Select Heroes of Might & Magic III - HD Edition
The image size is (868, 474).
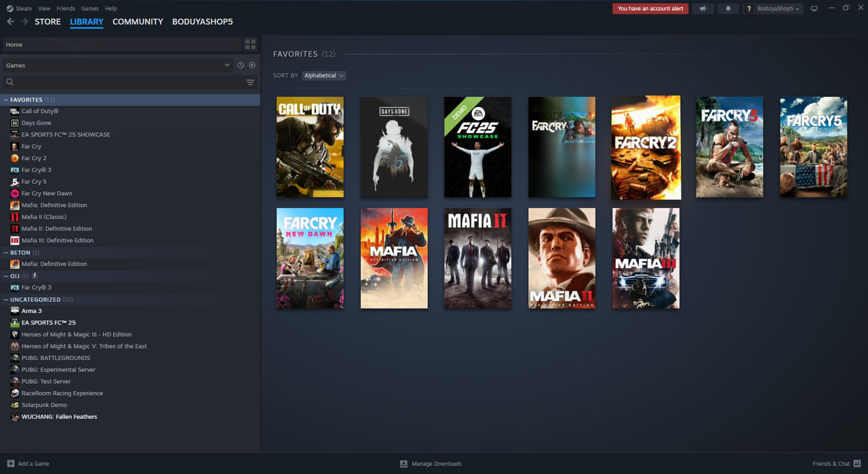click(x=77, y=334)
